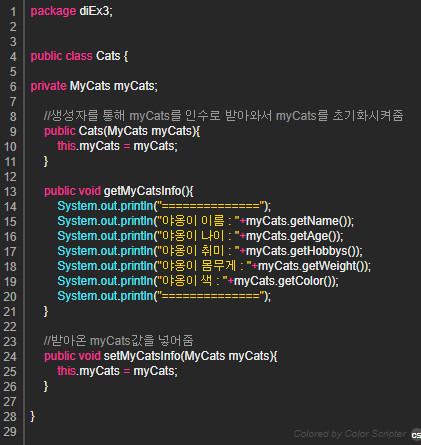Click line number 1 in the gutter
The image size is (421, 445).
[x=13, y=12]
